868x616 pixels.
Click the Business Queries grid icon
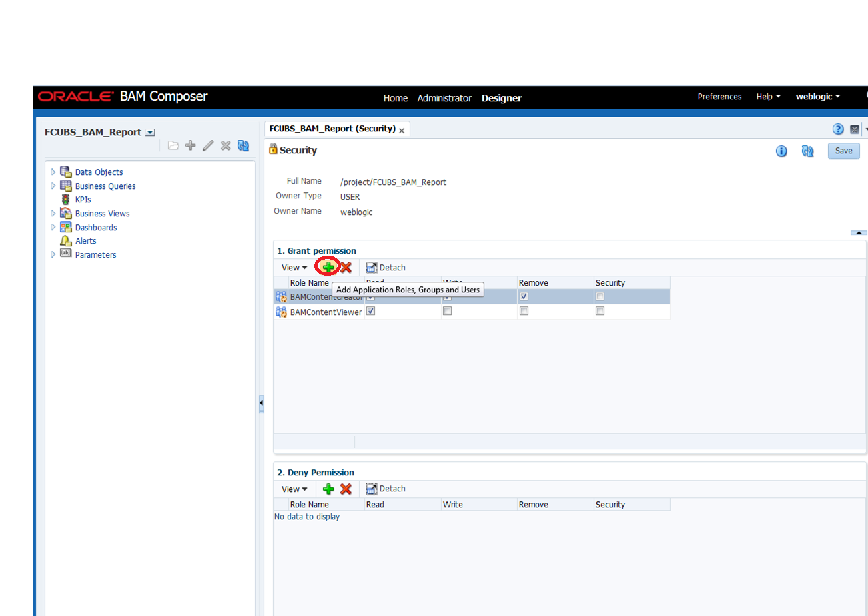pos(65,186)
